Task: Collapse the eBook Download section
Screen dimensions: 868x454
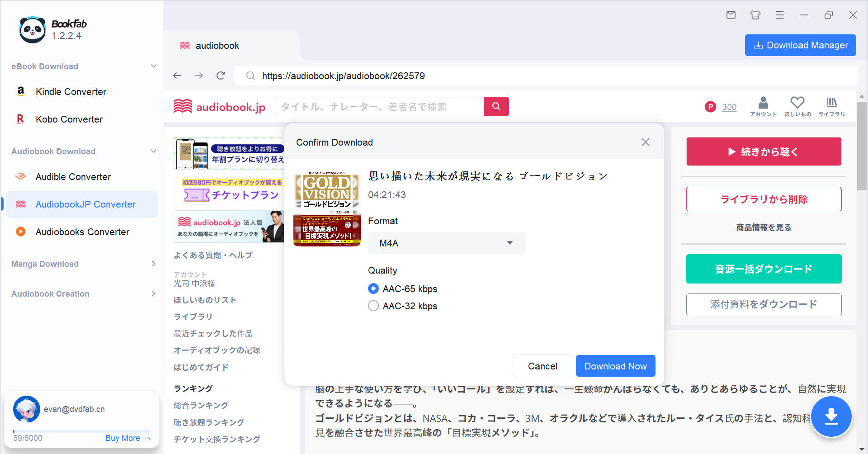Action: tap(153, 66)
